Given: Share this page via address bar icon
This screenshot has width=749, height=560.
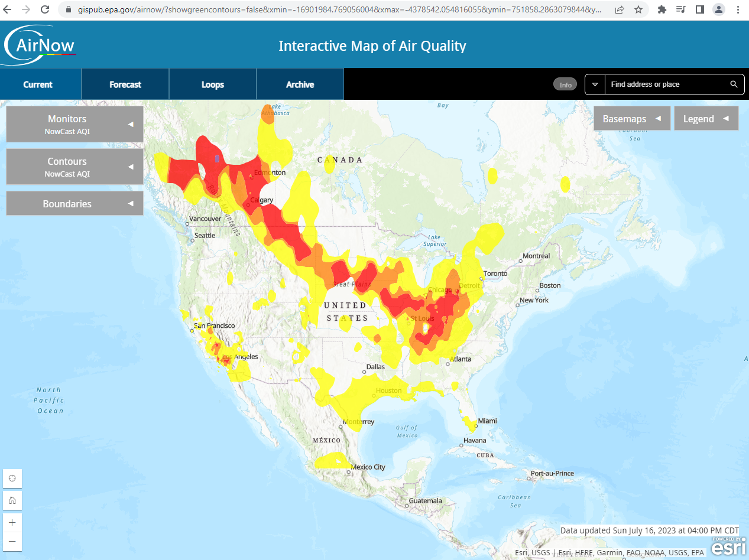Looking at the screenshot, I should 620,9.
